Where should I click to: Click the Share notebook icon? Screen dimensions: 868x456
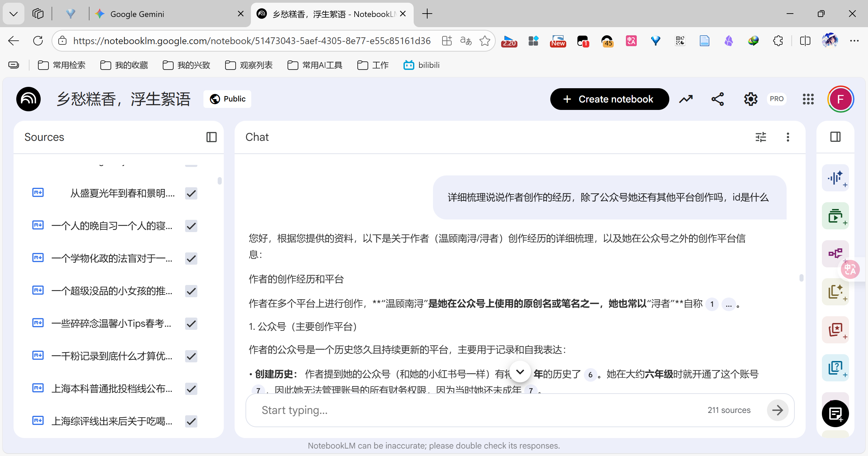pyautogui.click(x=717, y=99)
